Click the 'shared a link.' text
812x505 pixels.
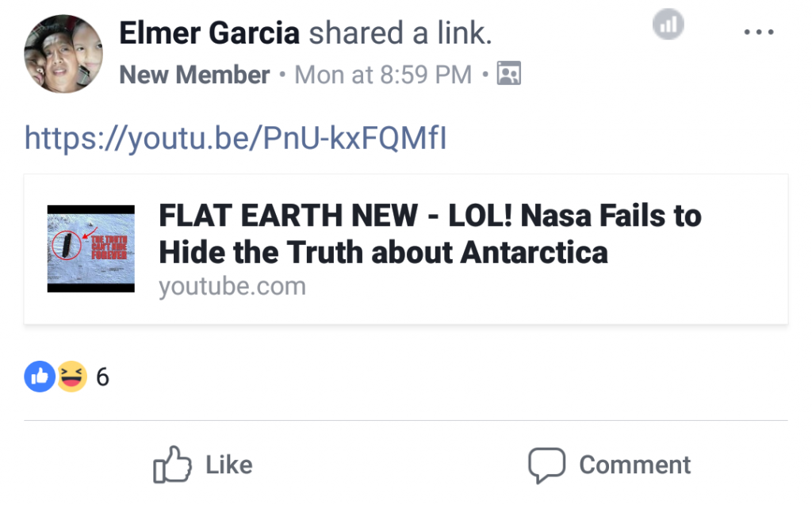click(x=400, y=33)
